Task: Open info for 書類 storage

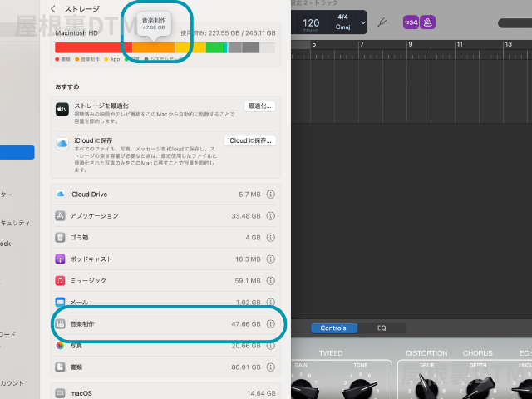Action: coord(270,367)
